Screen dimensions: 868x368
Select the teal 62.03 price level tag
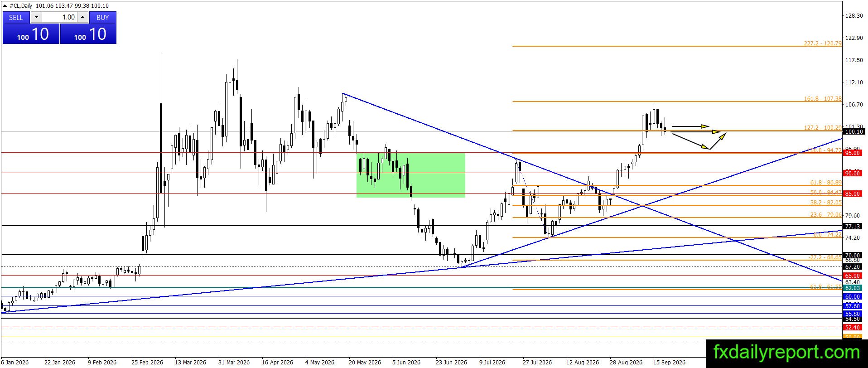pyautogui.click(x=852, y=288)
